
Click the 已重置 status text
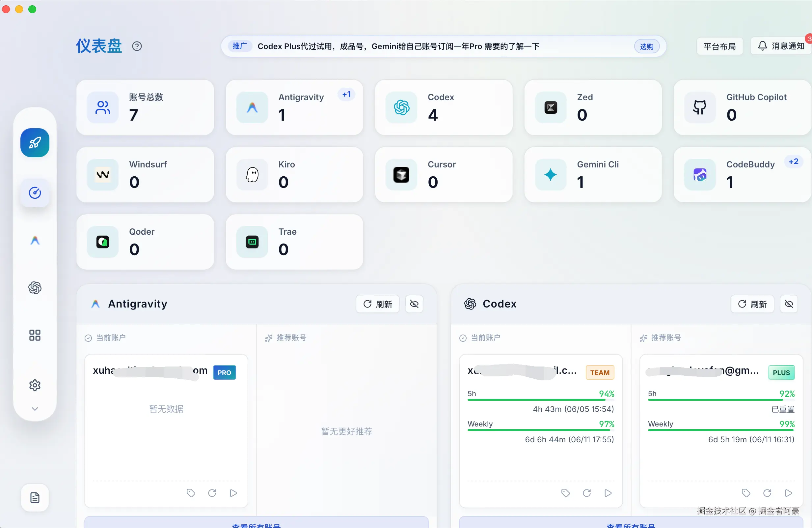coord(783,409)
